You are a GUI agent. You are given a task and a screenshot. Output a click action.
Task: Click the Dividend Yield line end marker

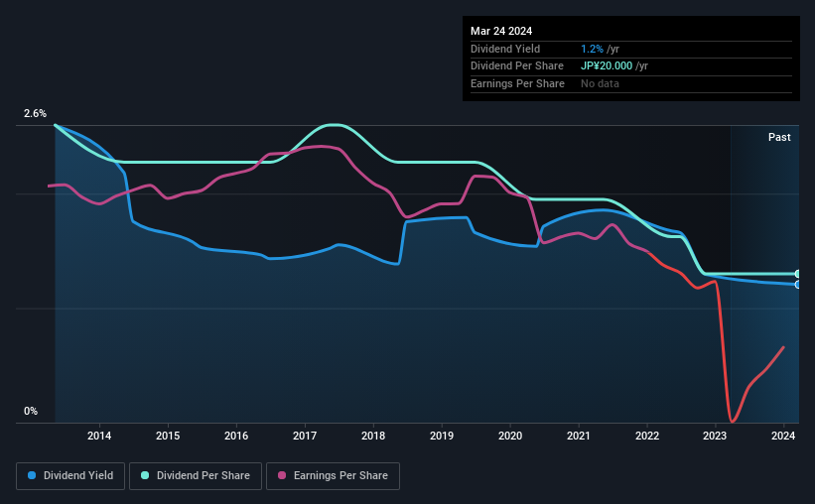tap(797, 285)
